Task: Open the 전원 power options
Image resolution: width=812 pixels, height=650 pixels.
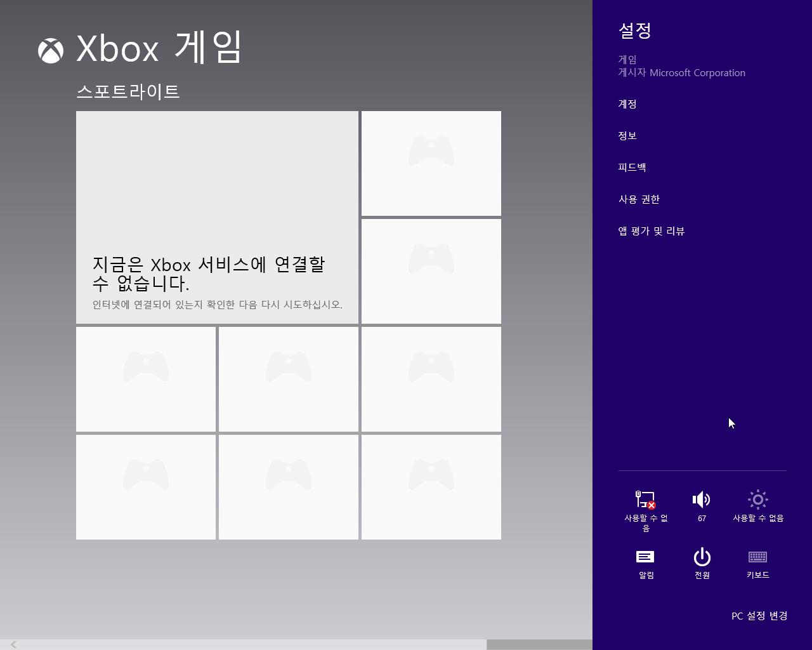Action: [702, 557]
